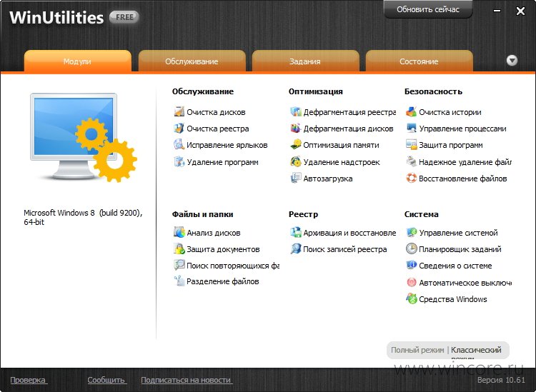
Task: Open the Очистка дисков module icon
Action: [x=179, y=111]
